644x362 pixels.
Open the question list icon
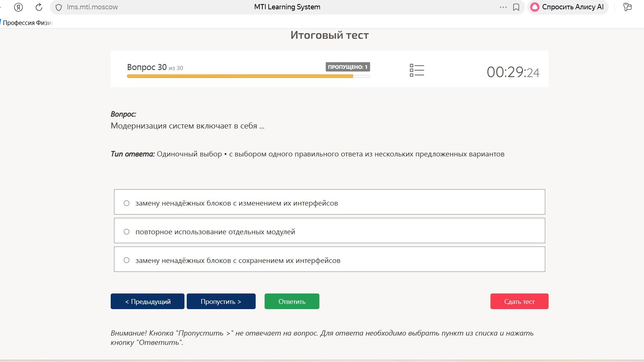point(417,70)
